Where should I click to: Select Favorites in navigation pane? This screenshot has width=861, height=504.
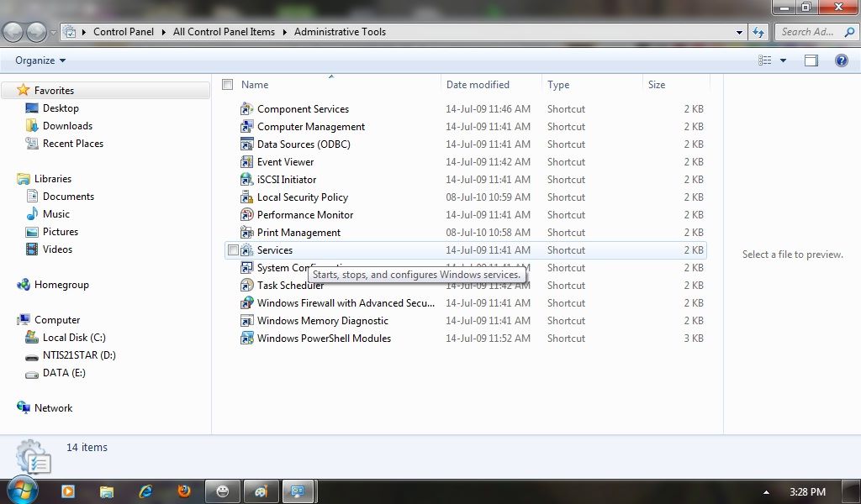coord(54,91)
